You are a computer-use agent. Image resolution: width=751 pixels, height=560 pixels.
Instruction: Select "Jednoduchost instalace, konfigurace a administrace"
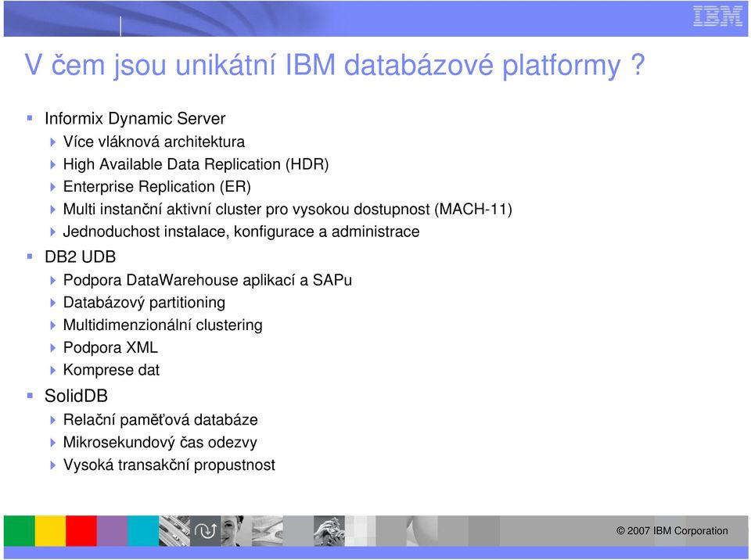(242, 232)
